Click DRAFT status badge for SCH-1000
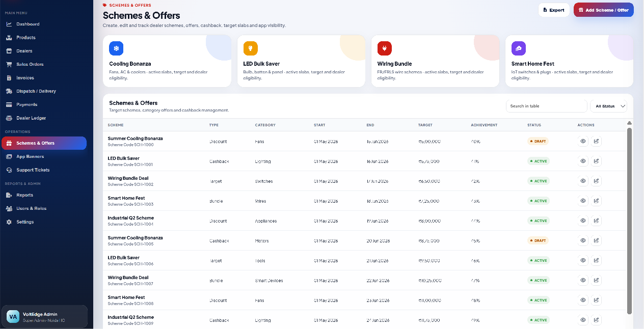The width and height of the screenshot is (644, 329). [x=538, y=141]
